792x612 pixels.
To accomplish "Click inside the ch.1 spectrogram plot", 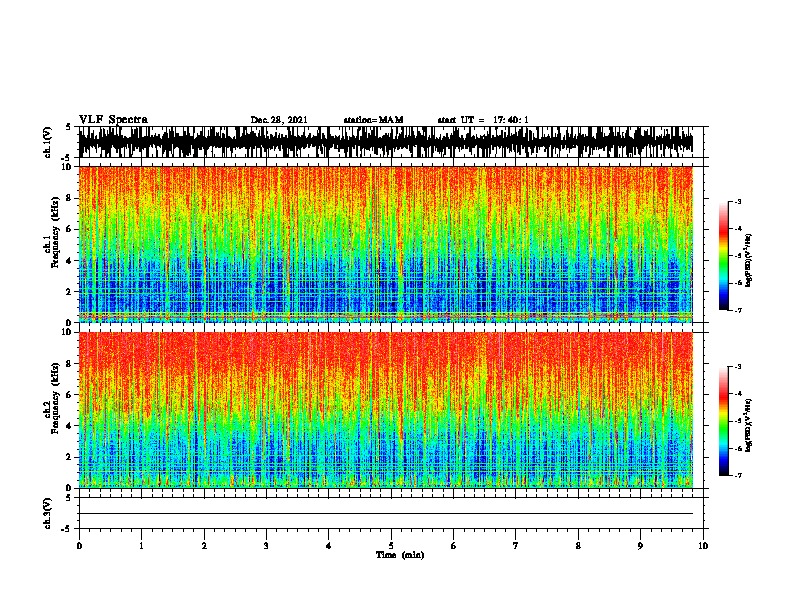I will pos(386,244).
